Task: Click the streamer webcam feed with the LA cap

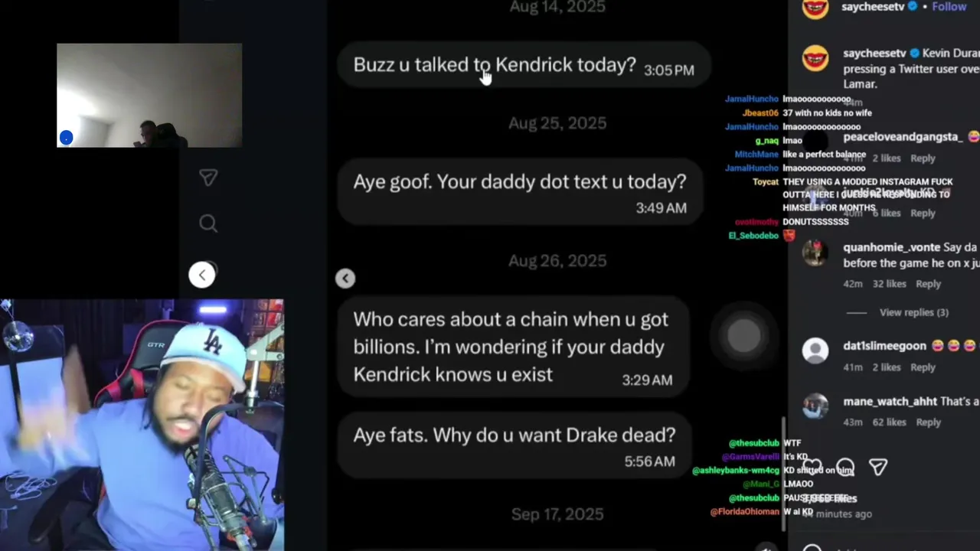Action: (142, 425)
